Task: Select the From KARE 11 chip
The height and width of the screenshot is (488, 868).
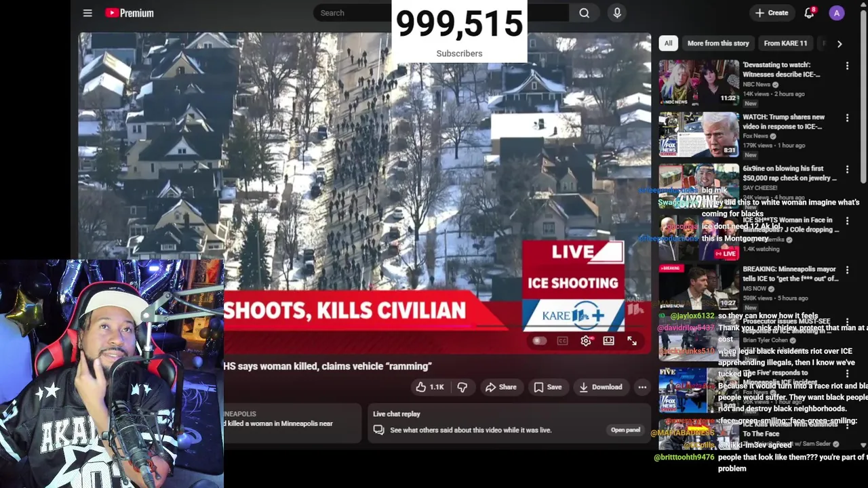Action: click(785, 43)
